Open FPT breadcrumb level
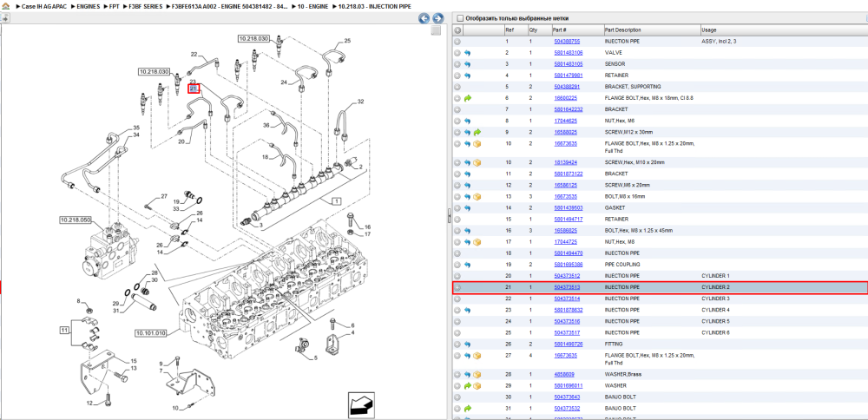Screen dimensions: 868x420 115,7
